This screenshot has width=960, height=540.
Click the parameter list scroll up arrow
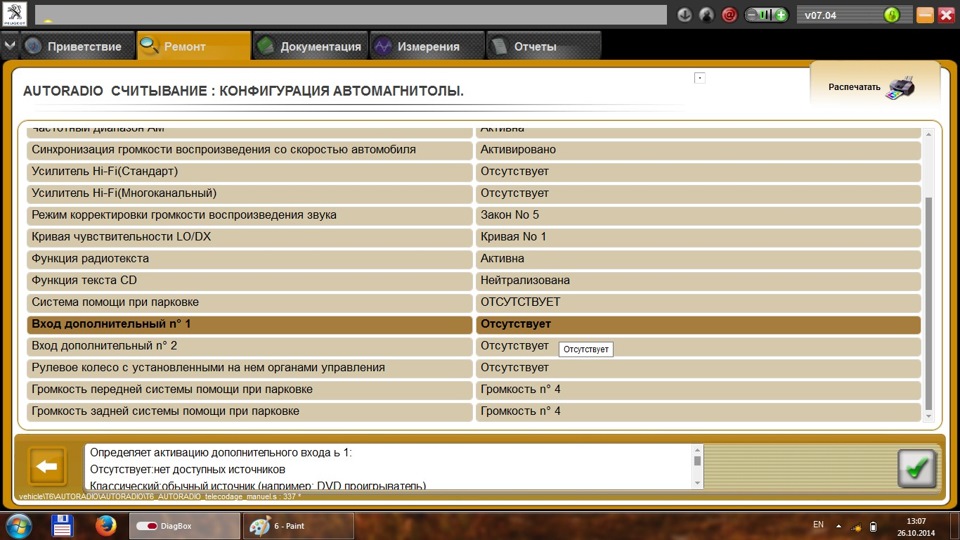coord(929,135)
